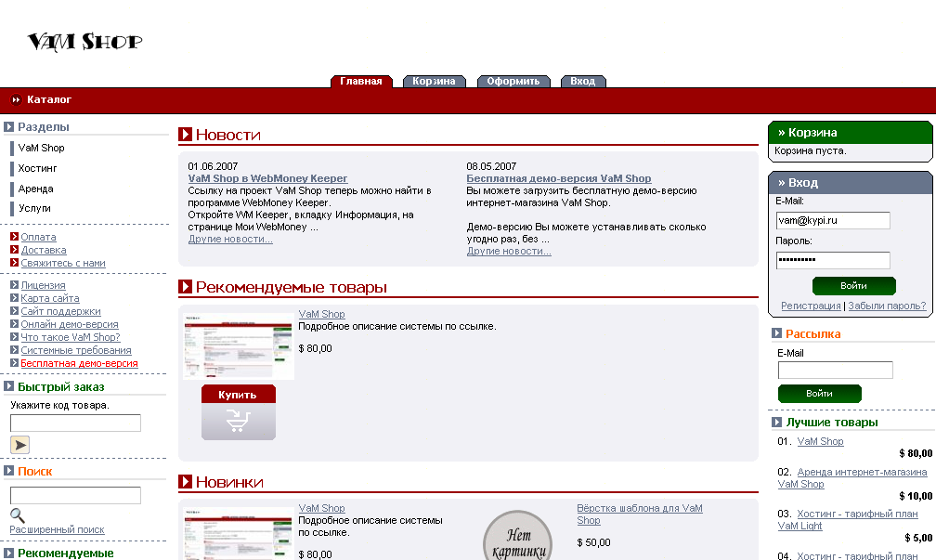Open Вёрстка шаблона для VaM Shop link

(639, 514)
